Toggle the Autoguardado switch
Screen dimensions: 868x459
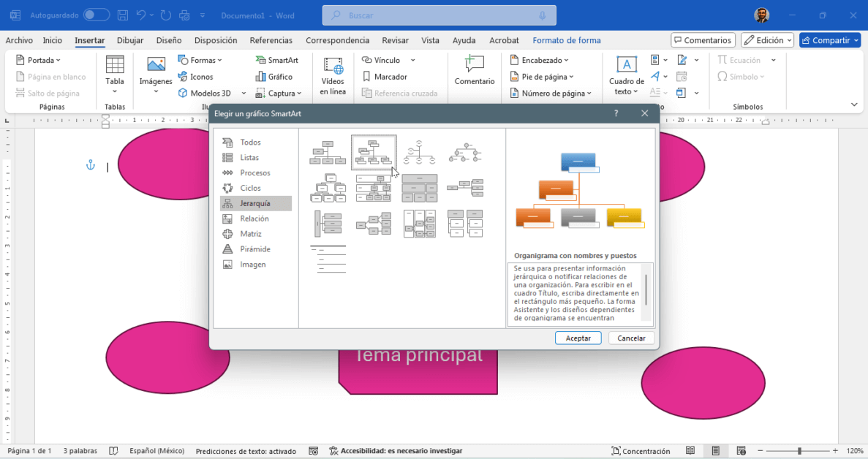click(x=96, y=15)
